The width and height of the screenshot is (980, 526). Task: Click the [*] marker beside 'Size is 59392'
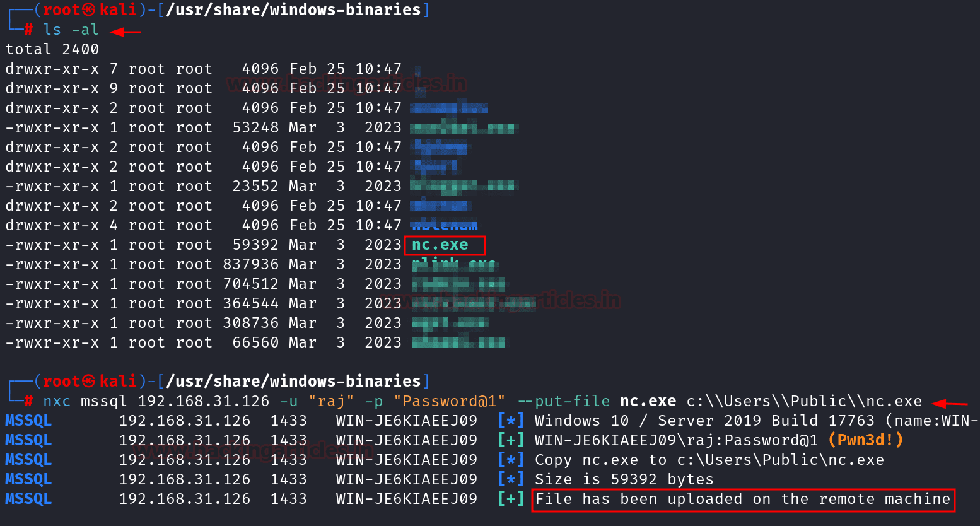pos(511,479)
